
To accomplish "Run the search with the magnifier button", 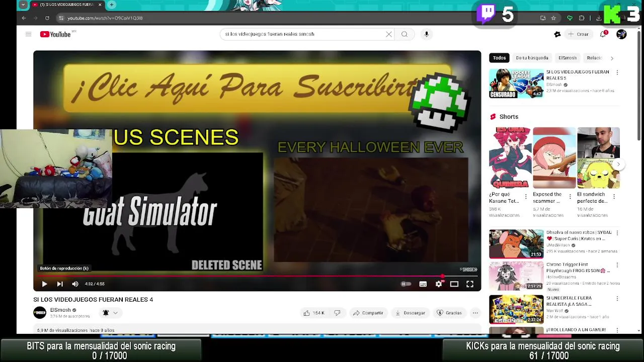I will 405,34.
